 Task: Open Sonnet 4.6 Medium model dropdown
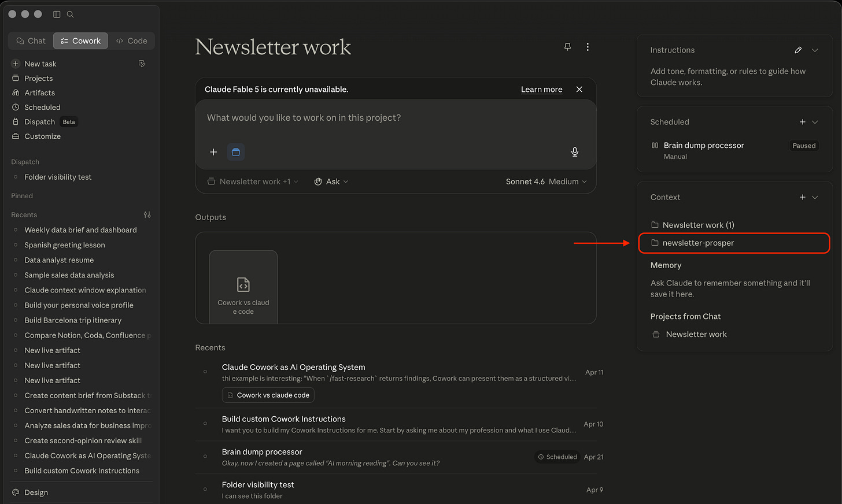[x=546, y=181]
